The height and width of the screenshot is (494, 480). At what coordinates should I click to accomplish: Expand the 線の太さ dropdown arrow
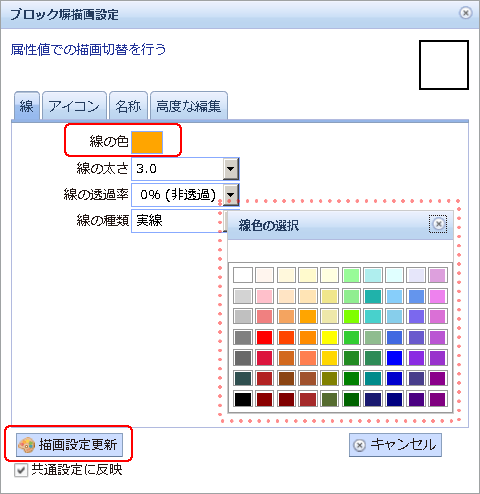230,169
